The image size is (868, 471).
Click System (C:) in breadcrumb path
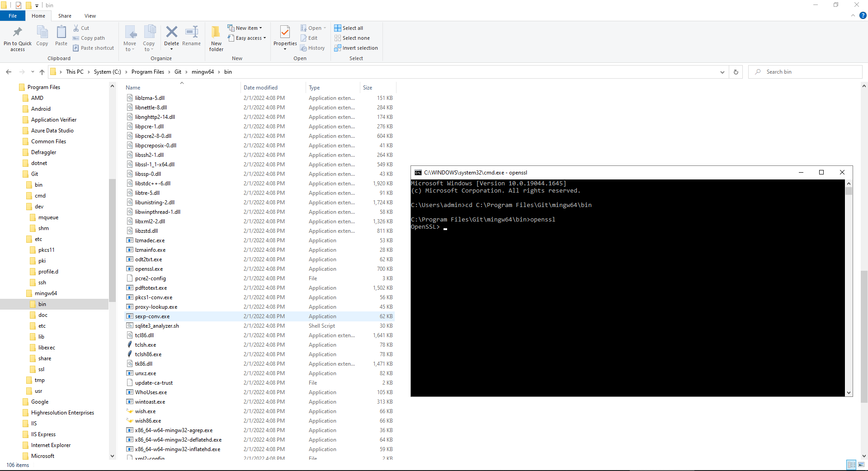pos(108,72)
